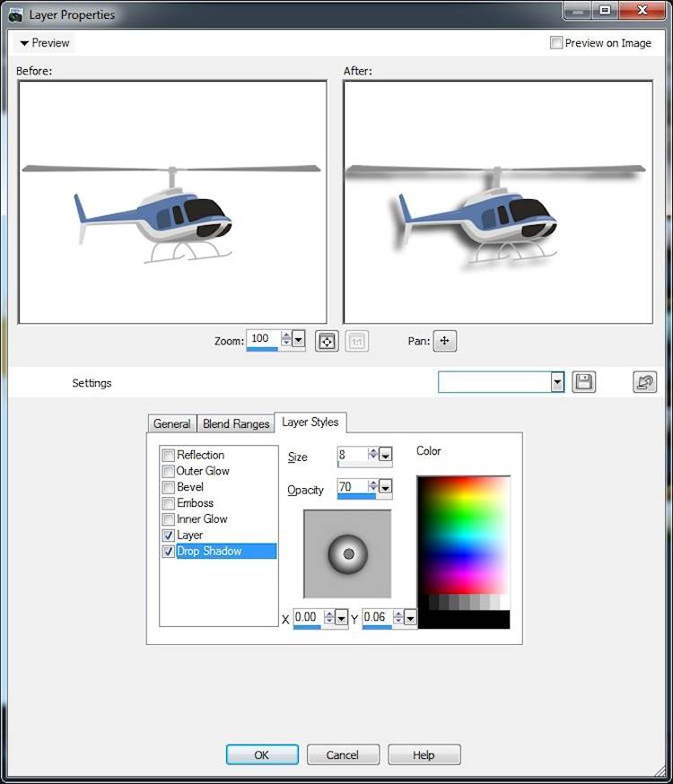Collapse the Preview section triangle

click(x=24, y=43)
